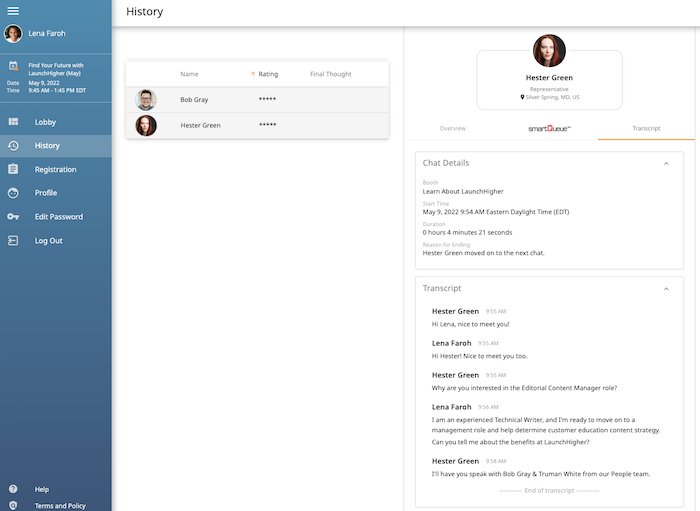The width and height of the screenshot is (700, 511).
Task: Click the Help question mark icon
Action: (13, 489)
